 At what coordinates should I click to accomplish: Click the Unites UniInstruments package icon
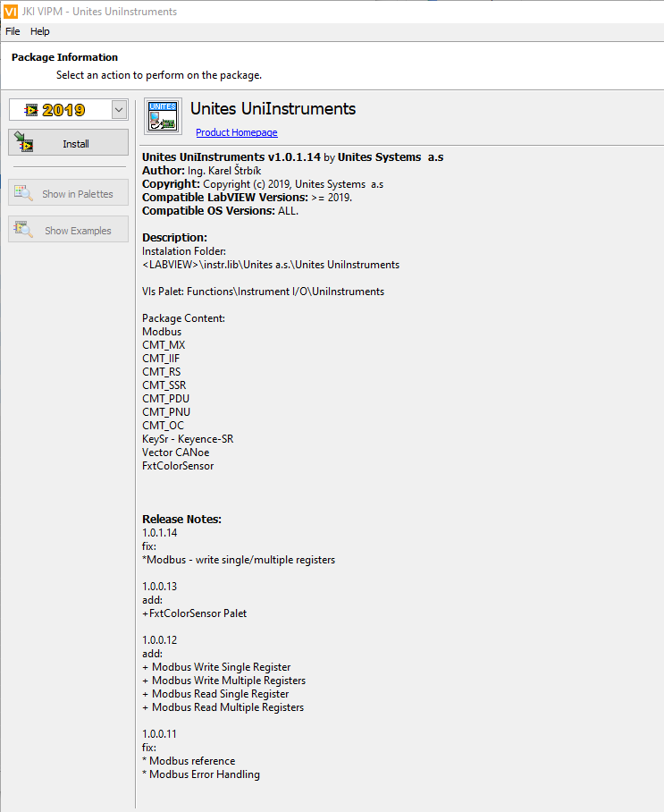(163, 117)
